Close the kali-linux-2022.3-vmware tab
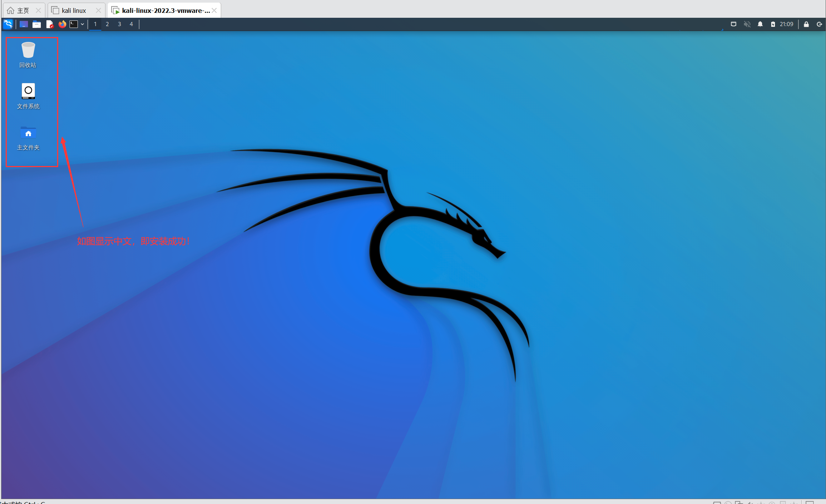This screenshot has height=504, width=826. pyautogui.click(x=214, y=11)
